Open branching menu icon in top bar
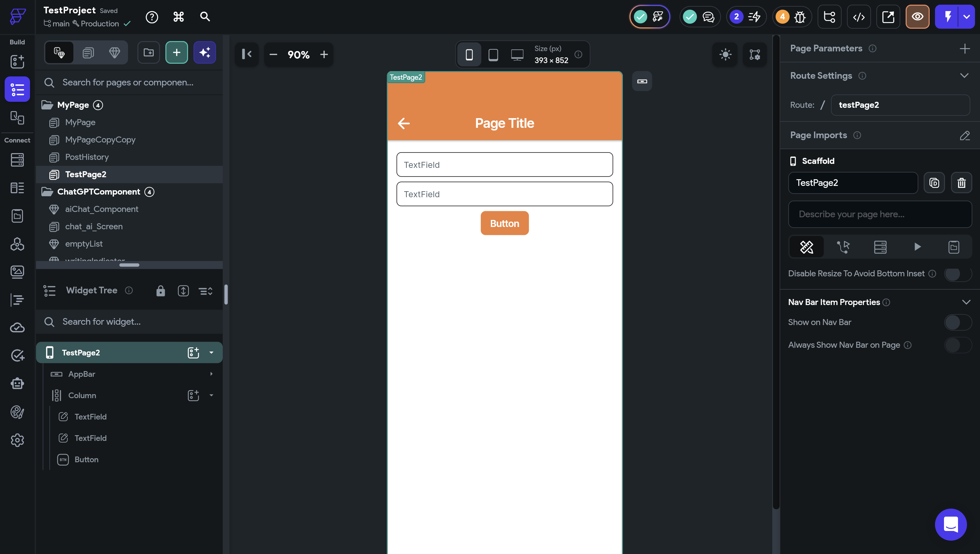 click(x=829, y=17)
